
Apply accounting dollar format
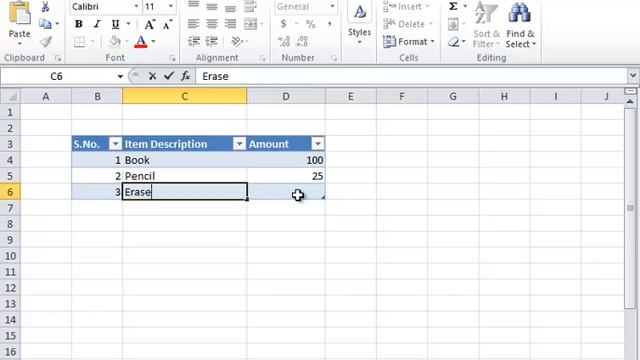tap(283, 24)
